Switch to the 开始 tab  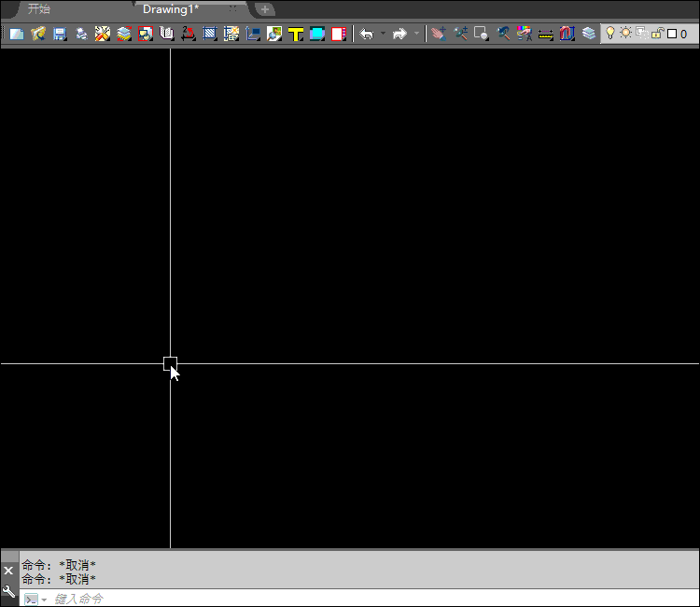(39, 9)
